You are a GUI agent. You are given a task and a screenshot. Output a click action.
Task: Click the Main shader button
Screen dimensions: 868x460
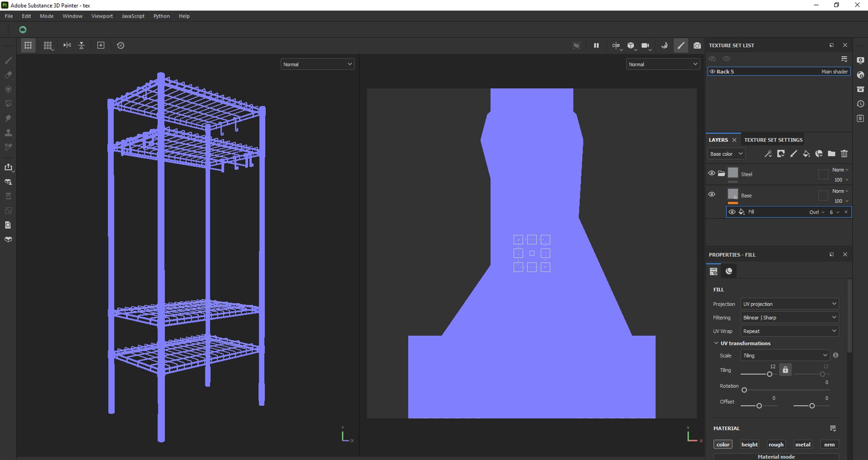point(835,72)
